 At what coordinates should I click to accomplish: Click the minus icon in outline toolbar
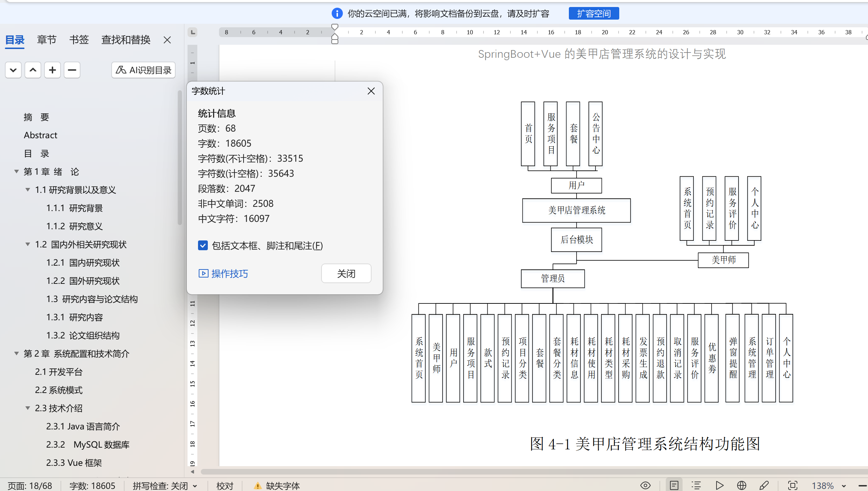(x=72, y=70)
